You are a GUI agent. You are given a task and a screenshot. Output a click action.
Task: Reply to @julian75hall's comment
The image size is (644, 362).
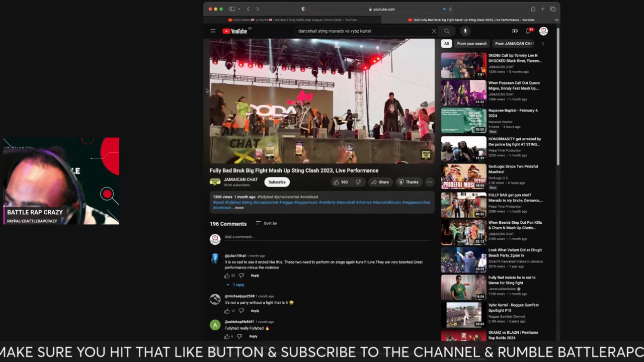255,276
